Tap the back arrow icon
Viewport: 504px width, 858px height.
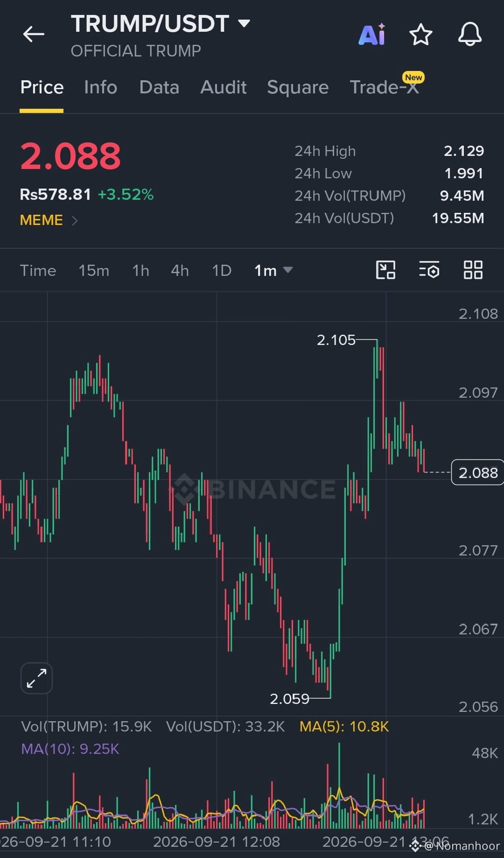(34, 34)
